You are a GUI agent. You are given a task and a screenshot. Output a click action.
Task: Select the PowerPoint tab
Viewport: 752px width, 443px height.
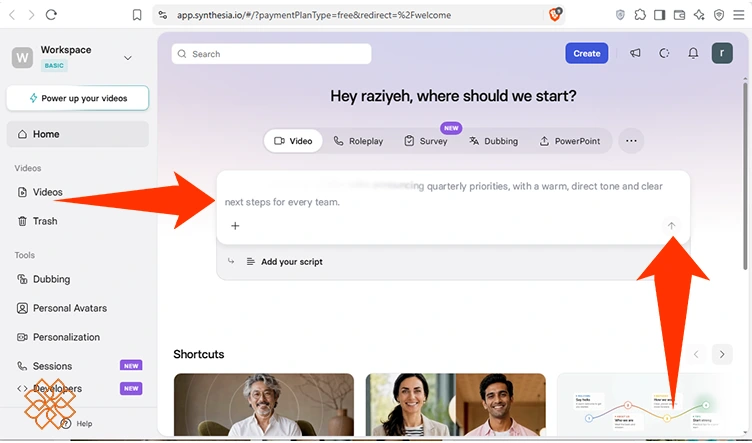tap(570, 141)
